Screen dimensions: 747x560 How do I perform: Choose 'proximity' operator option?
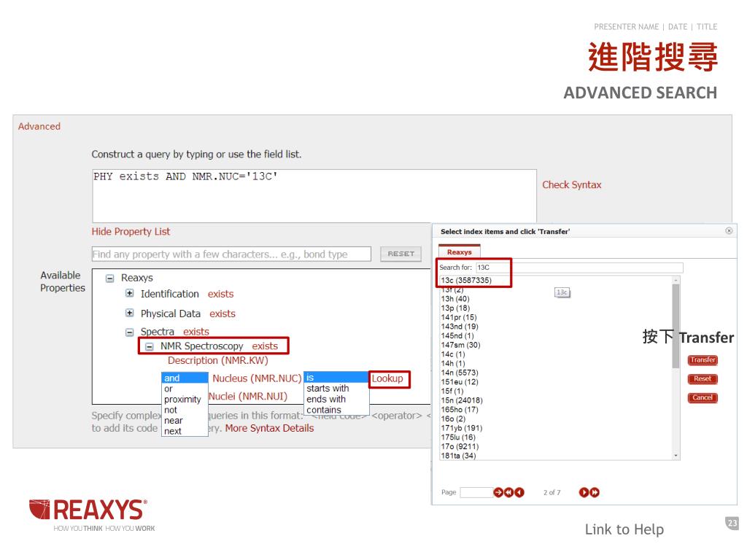pyautogui.click(x=185, y=399)
